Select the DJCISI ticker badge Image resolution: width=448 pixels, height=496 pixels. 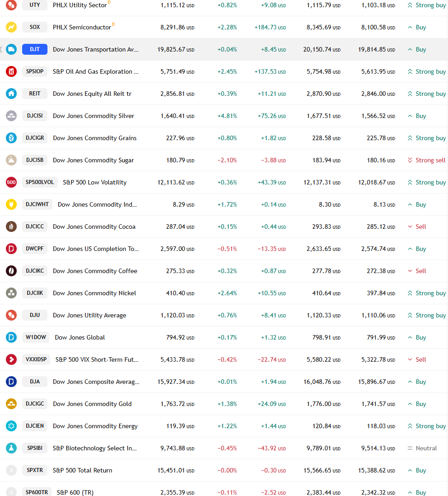click(35, 116)
